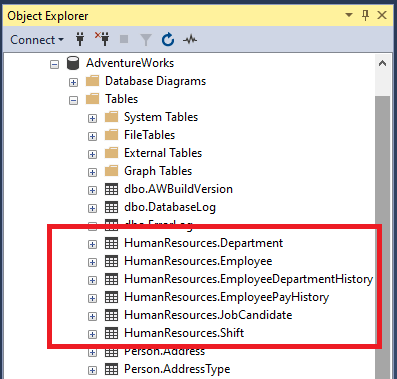Image resolution: width=397 pixels, height=379 pixels.
Task: Click the HumanResources.JobCandidate table icon
Action: point(111,315)
